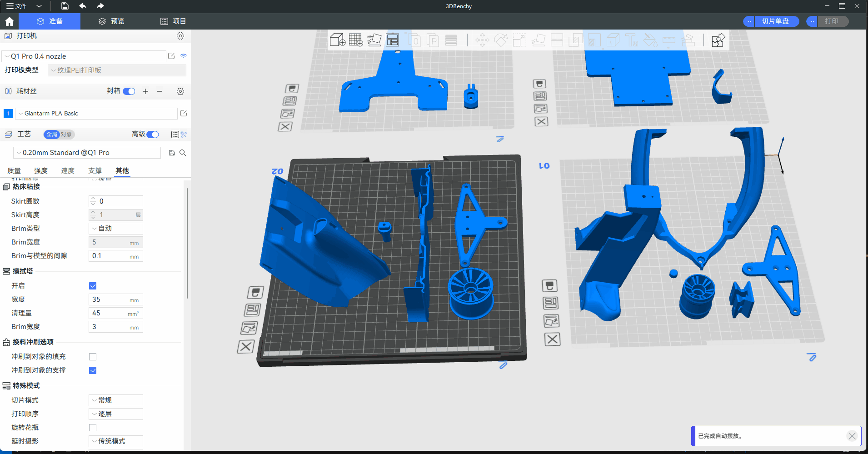This screenshot has height=454, width=868.
Task: Click the Auto orient toolbar icon
Action: (374, 40)
